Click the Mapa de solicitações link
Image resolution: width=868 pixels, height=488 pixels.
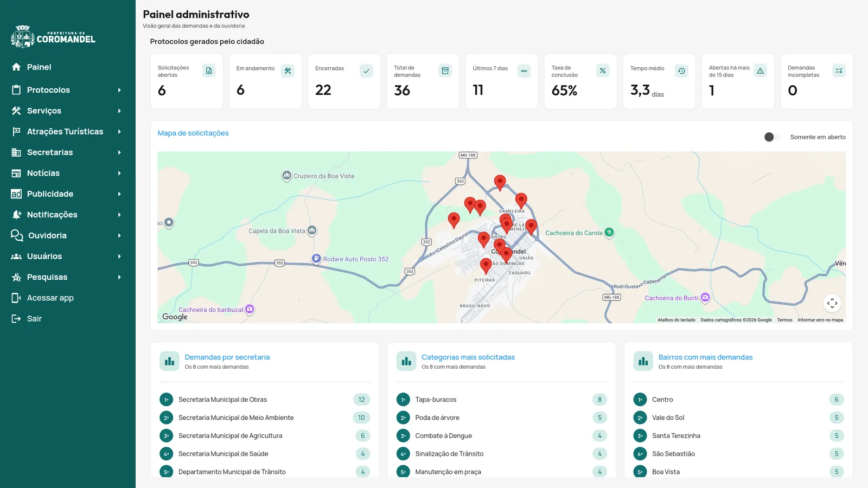coord(193,133)
